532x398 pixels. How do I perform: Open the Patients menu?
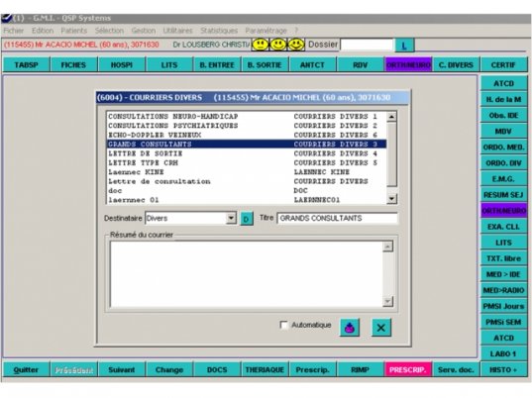74,31
